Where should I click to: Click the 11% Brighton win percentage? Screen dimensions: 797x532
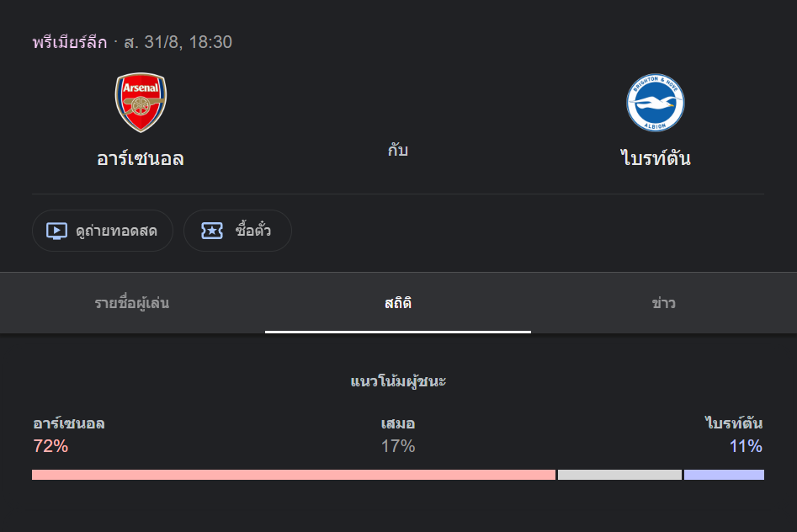746,446
